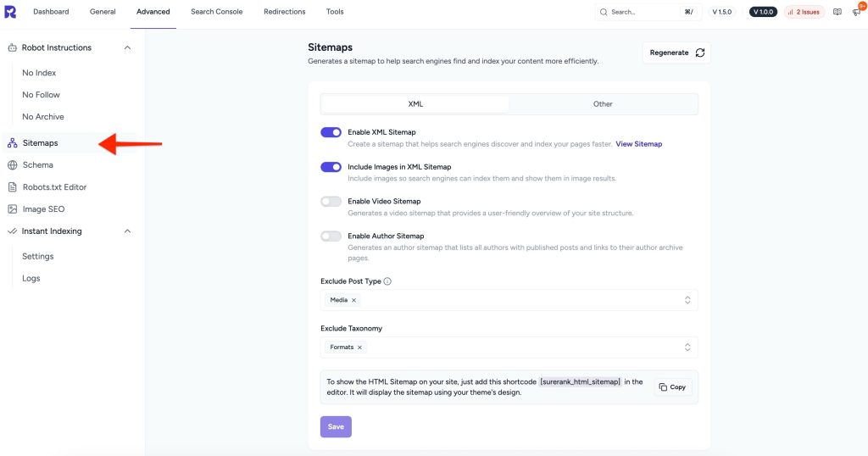
Task: Open the Schema sidebar item
Action: [37, 165]
